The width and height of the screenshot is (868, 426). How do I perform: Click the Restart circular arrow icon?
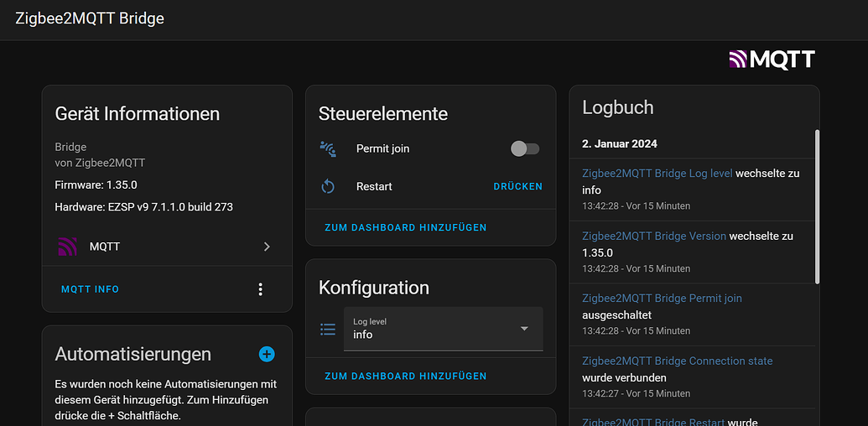[x=328, y=186]
